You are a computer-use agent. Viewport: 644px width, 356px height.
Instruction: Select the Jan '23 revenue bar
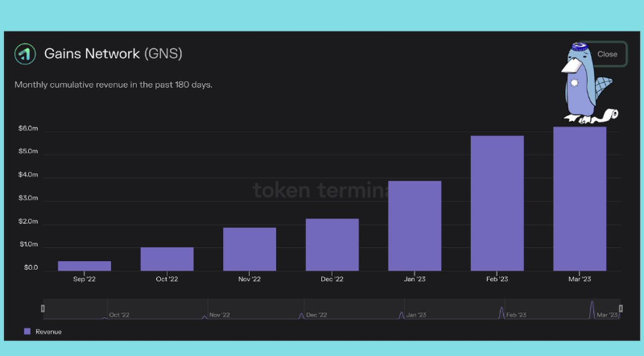click(415, 226)
